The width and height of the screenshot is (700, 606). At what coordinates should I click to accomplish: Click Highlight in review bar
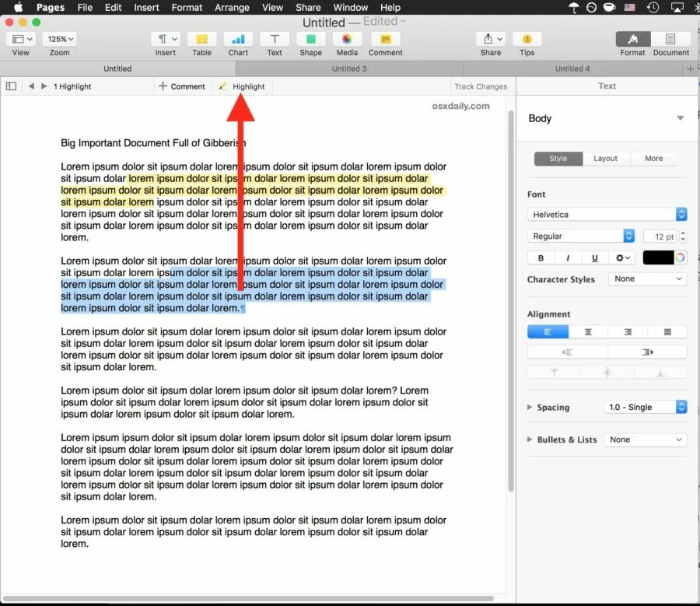(x=242, y=86)
